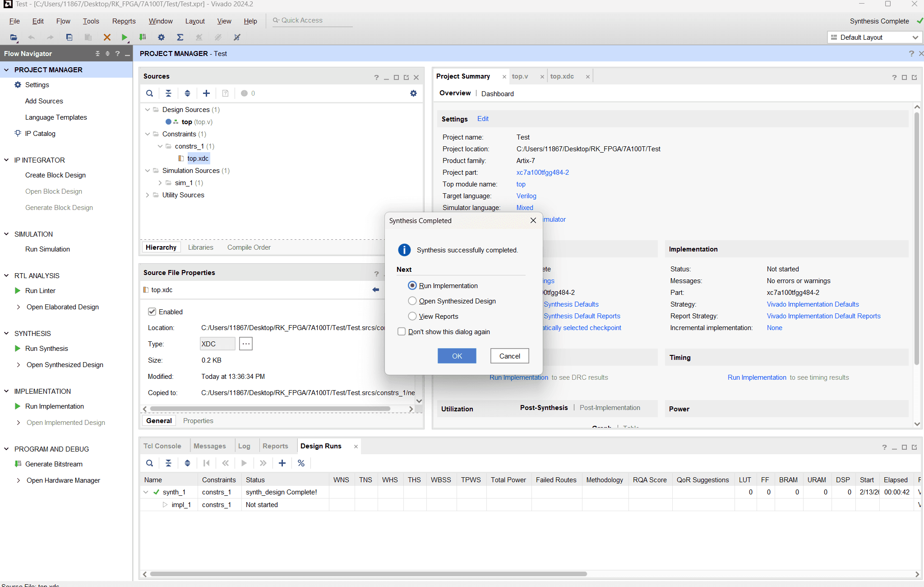
Task: Click the Quick Access search field
Action: (314, 20)
